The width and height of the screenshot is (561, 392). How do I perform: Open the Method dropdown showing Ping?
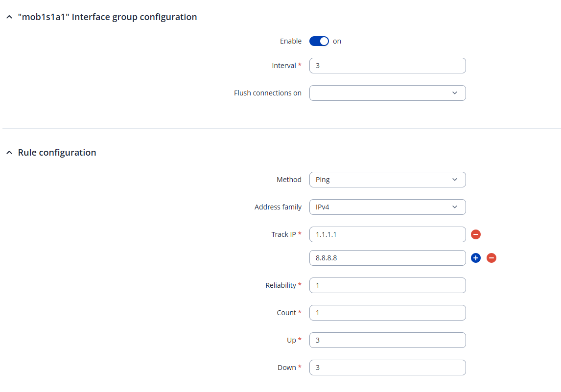387,180
